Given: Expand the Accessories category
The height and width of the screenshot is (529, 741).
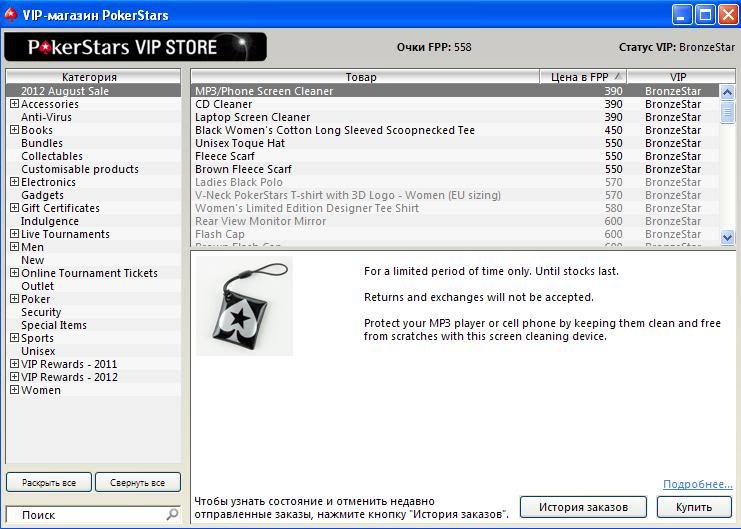Looking at the screenshot, I should (x=15, y=104).
